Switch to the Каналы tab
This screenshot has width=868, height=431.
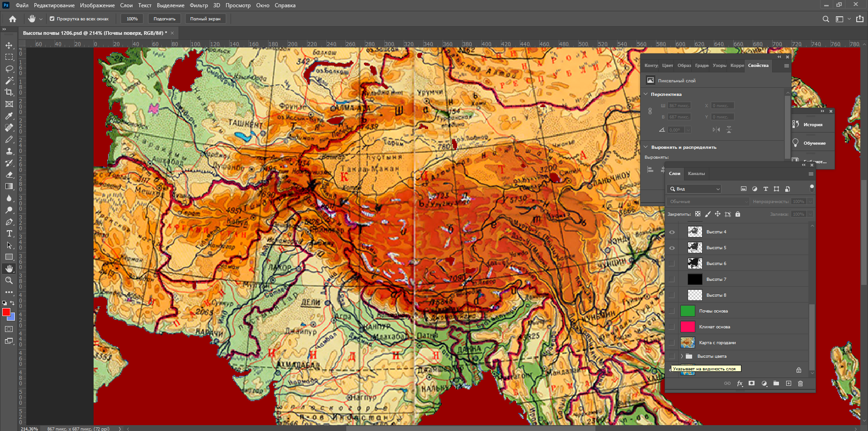tap(696, 174)
